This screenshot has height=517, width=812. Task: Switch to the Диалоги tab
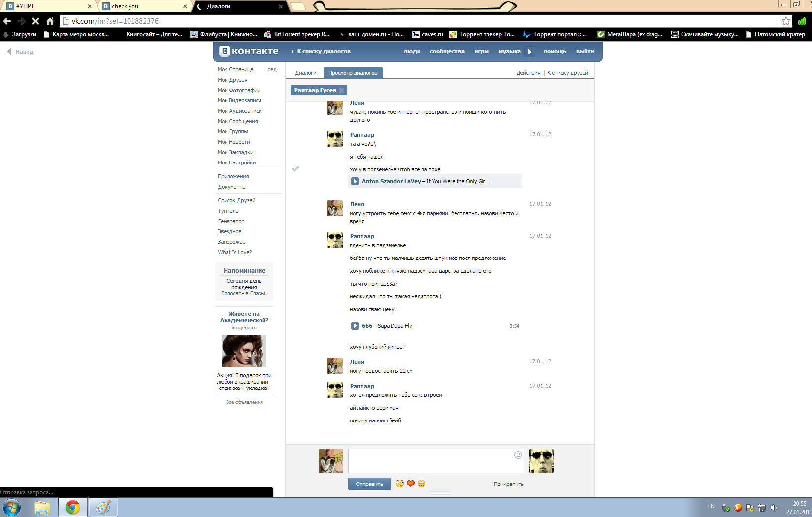306,73
